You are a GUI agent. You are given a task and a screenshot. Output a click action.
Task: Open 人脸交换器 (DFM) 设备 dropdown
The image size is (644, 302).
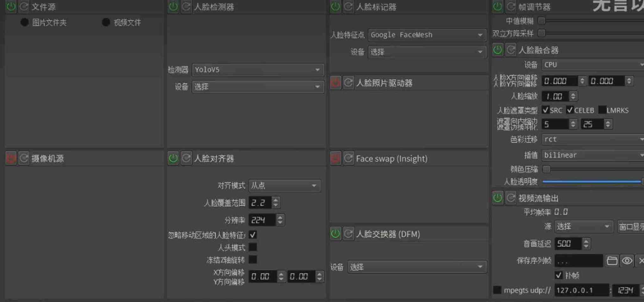coord(417,267)
